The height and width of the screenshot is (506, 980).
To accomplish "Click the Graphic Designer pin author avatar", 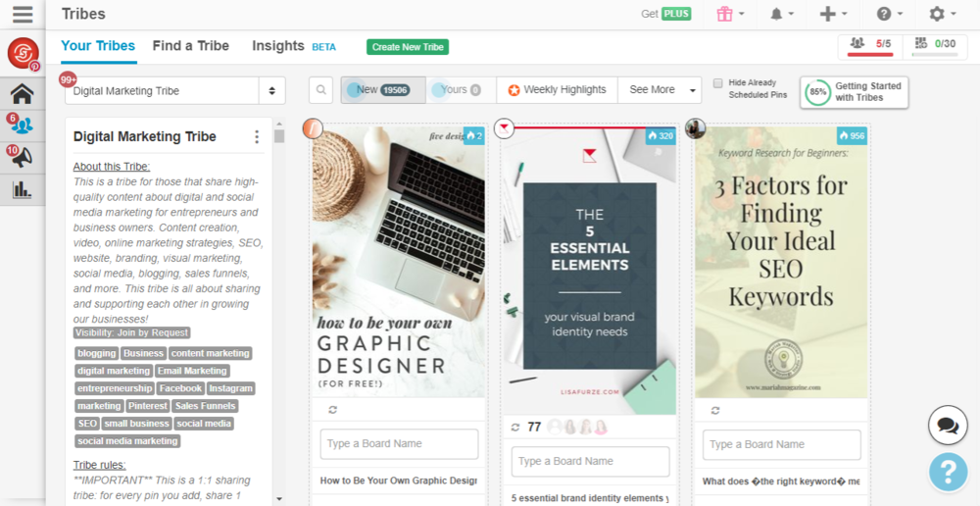I will pos(313,128).
